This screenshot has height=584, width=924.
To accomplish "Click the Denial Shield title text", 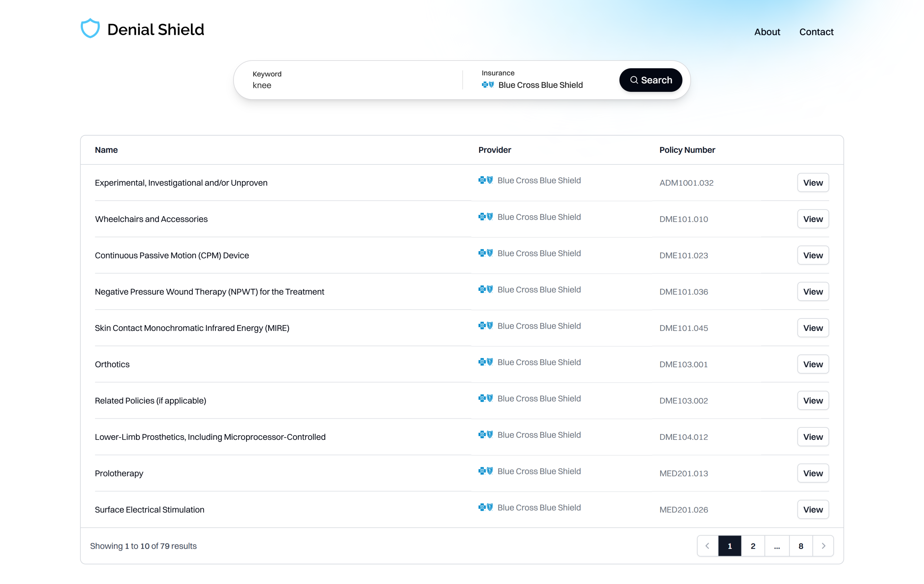I will point(155,30).
